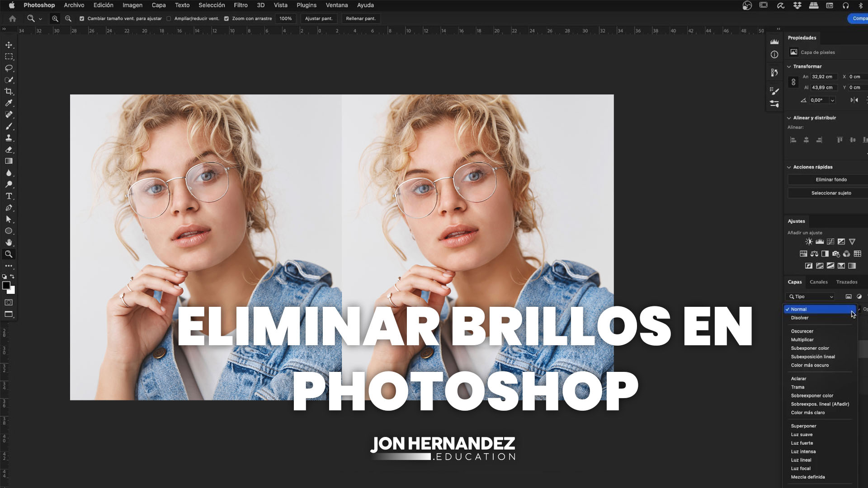Toggle Cambiar tamaño vent. para ajustar checkbox
Image resolution: width=868 pixels, height=488 pixels.
click(x=82, y=19)
